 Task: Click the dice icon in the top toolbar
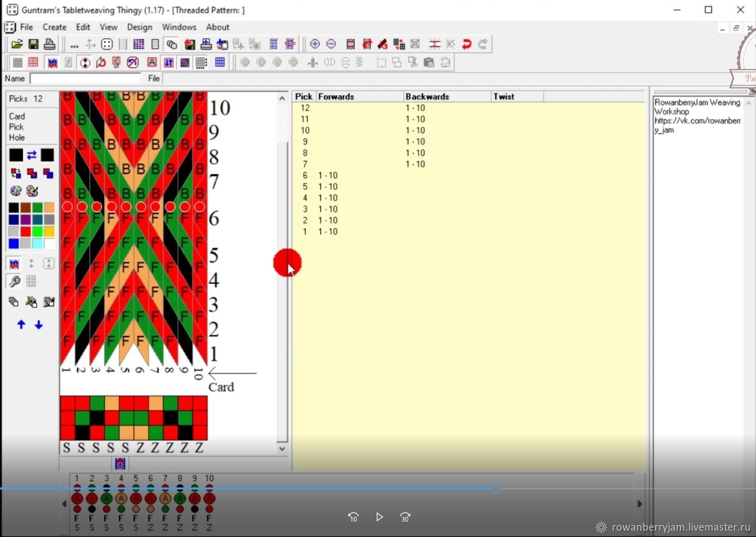(x=107, y=44)
